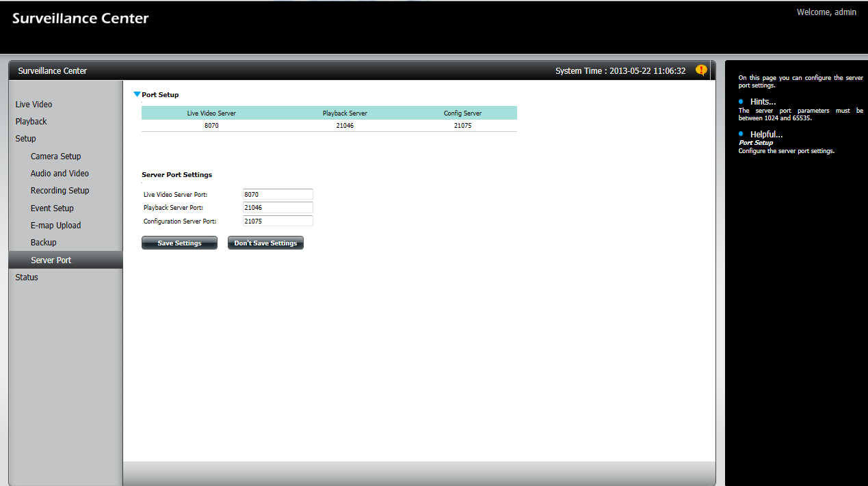Click Server Port Settings heading

tap(176, 174)
